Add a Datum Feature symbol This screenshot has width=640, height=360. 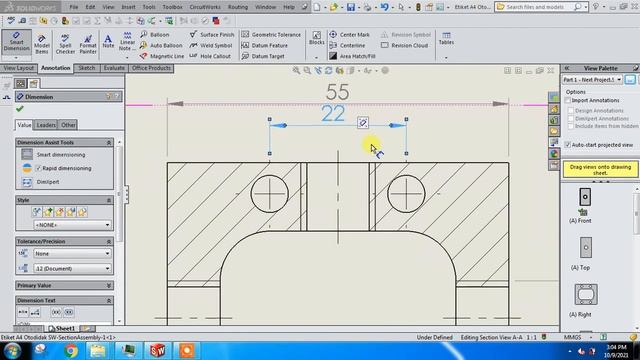point(264,45)
